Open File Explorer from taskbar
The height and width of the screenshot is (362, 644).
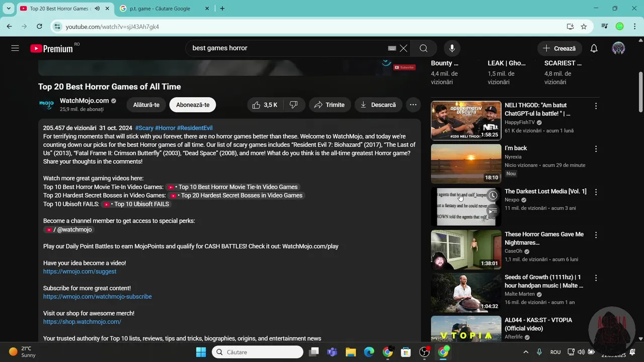tap(351, 352)
